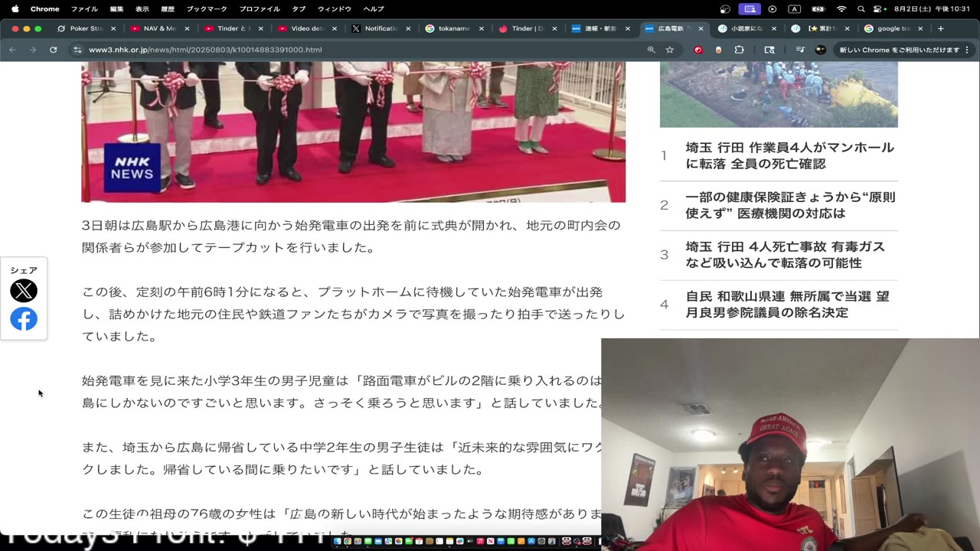Image resolution: width=980 pixels, height=551 pixels.
Task: Open the battery status menu
Action: point(818,9)
